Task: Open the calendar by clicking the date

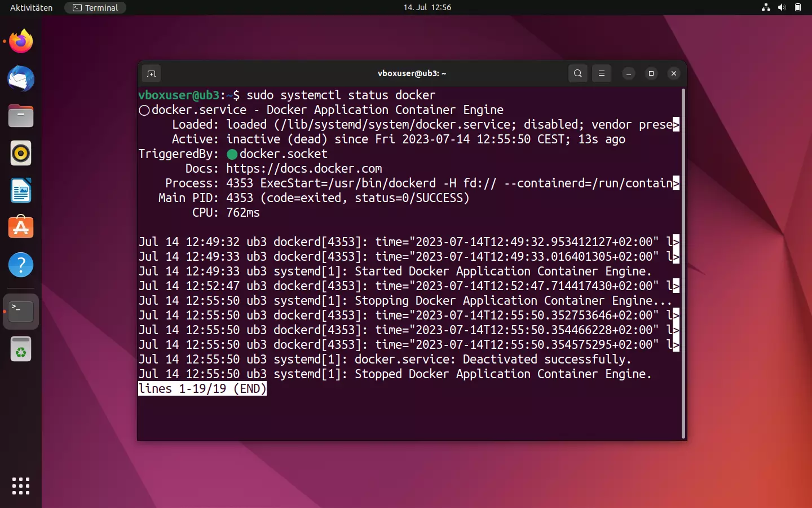Action: (x=427, y=7)
